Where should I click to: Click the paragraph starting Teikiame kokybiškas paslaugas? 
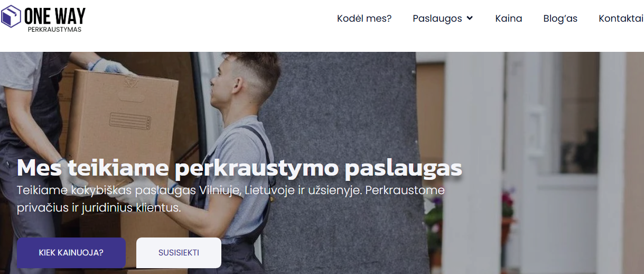(231, 199)
